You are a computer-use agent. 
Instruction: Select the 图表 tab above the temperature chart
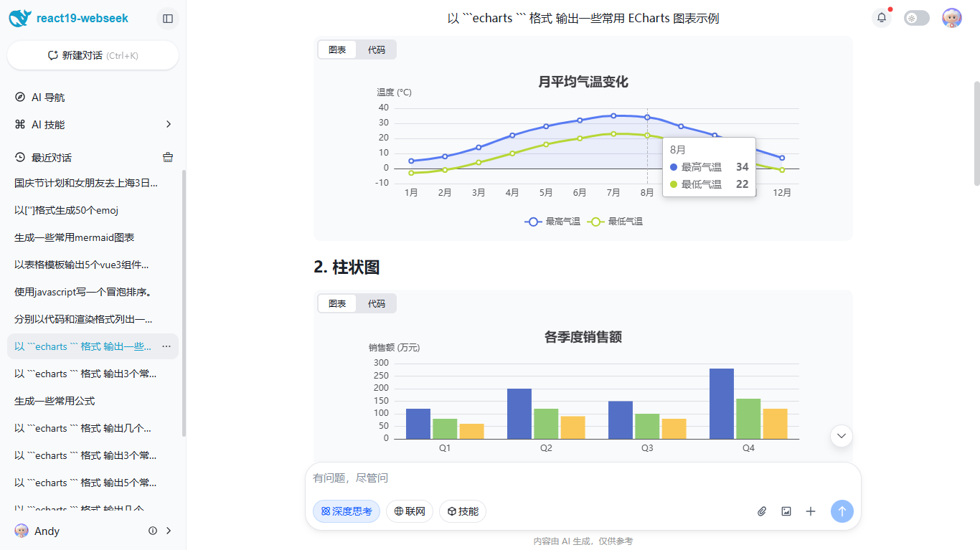click(x=337, y=49)
